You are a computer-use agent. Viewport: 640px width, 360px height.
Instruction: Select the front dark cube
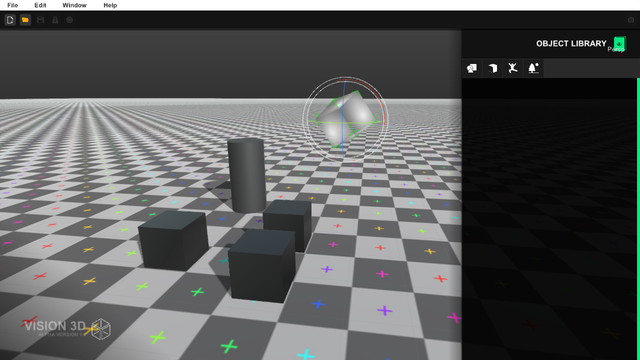tap(262, 265)
